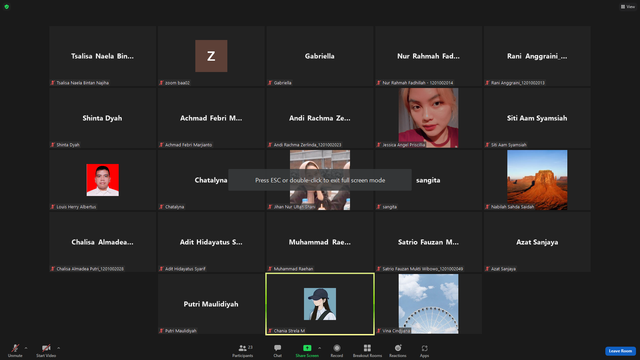The height and width of the screenshot is (360, 640).
Task: Select Azat Sanjaya's tile
Action: [537, 242]
